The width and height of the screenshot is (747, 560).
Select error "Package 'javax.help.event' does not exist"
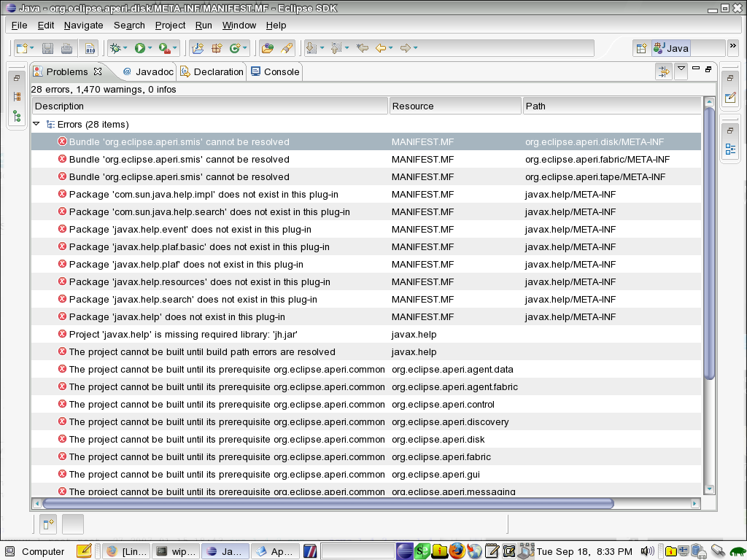366,230
